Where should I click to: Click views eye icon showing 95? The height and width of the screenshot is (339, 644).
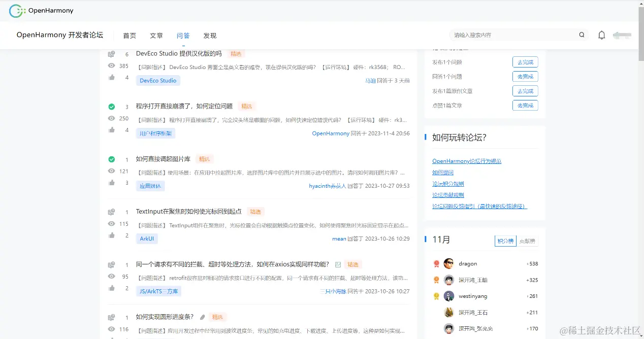(x=111, y=277)
